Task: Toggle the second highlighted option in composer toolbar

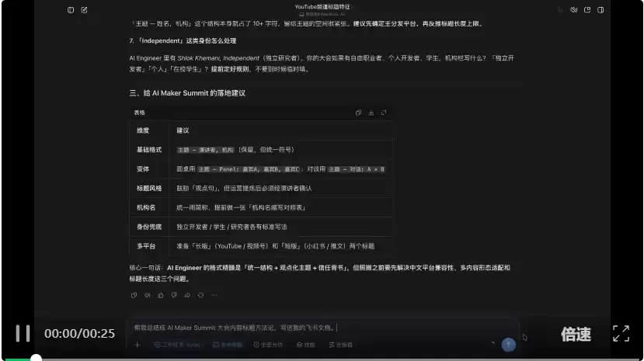Action: 228,345
